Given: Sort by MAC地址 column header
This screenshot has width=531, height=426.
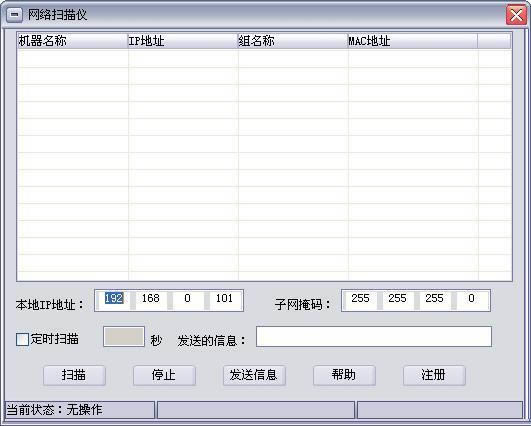Looking at the screenshot, I should [413, 41].
